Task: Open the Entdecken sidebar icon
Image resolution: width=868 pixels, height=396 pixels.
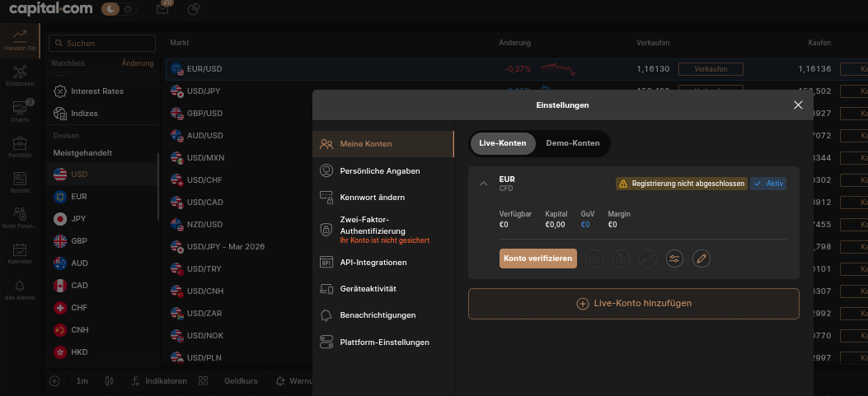Action: [20, 76]
